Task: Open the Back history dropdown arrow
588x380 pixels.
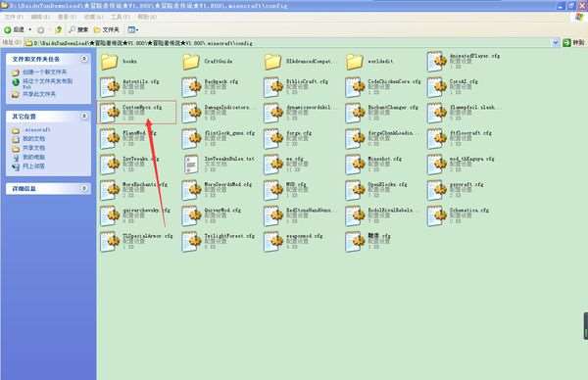Action: 30,29
